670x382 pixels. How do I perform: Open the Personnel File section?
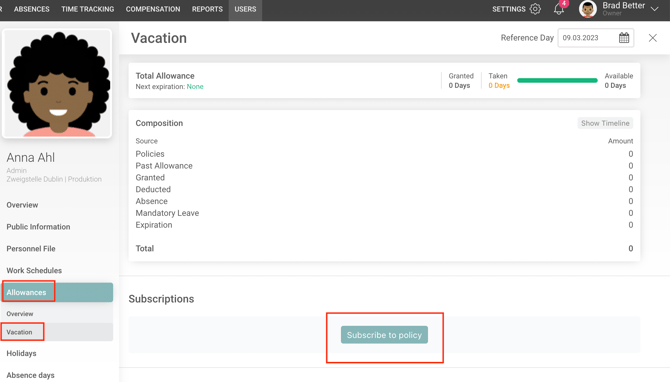point(31,249)
